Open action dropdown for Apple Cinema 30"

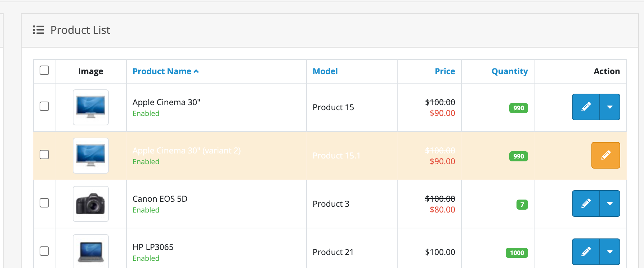point(610,107)
